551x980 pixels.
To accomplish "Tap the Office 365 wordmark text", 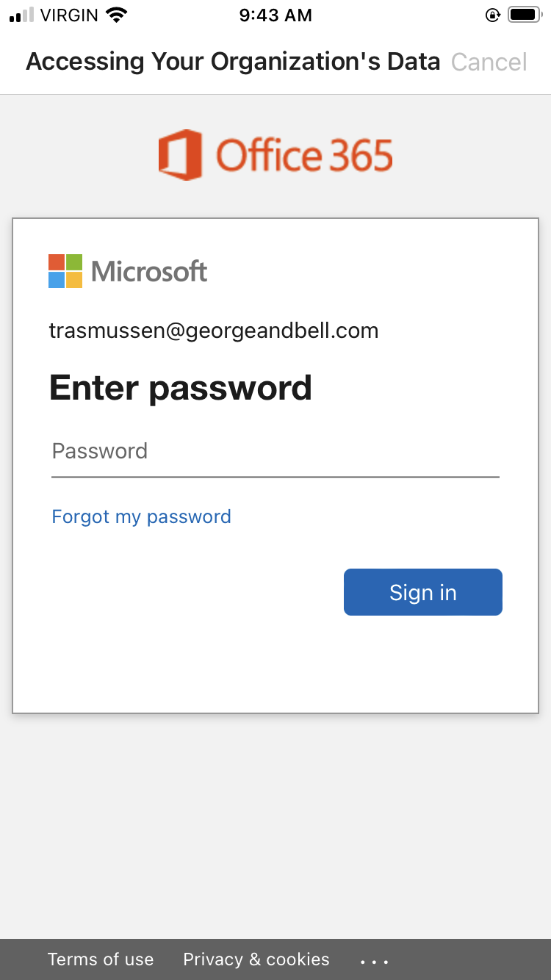I will click(x=304, y=156).
